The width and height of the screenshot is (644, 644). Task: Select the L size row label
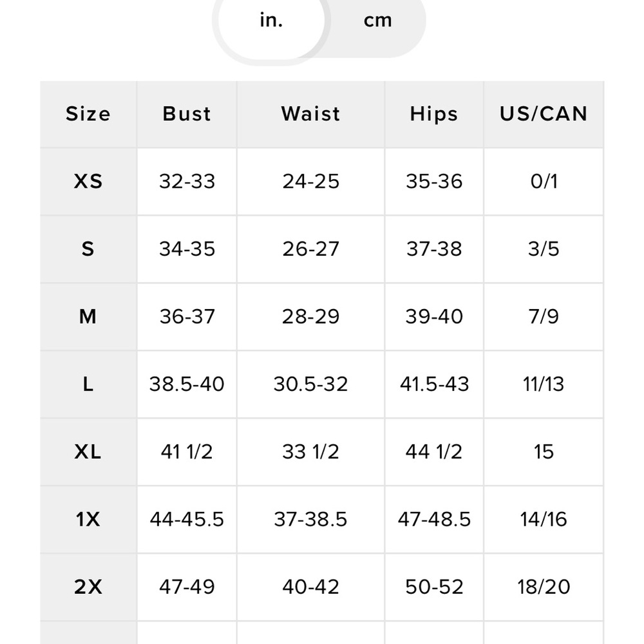click(x=88, y=384)
